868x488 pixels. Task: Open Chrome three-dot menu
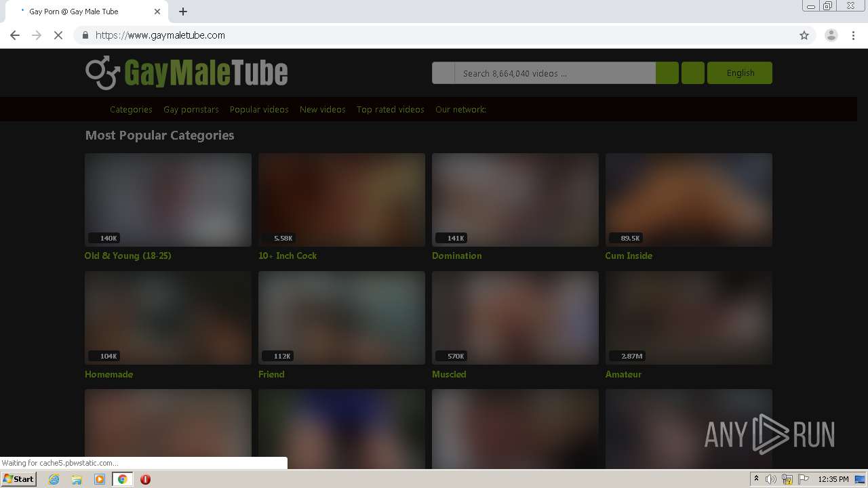click(x=853, y=35)
